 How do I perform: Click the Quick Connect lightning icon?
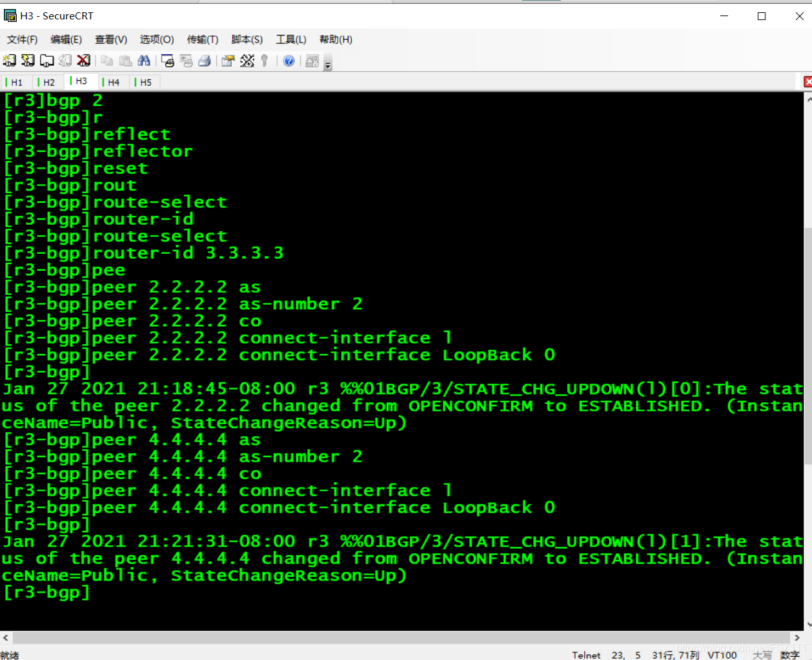click(28, 61)
